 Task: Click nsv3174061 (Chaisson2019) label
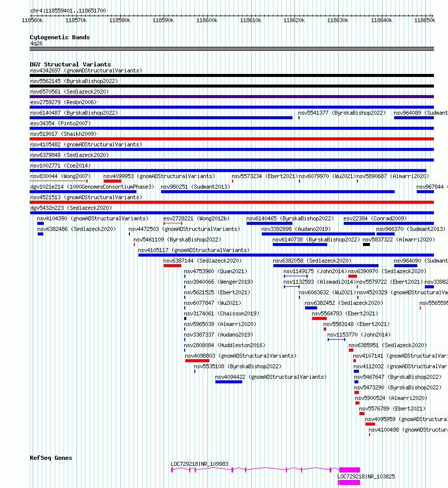[221, 314]
